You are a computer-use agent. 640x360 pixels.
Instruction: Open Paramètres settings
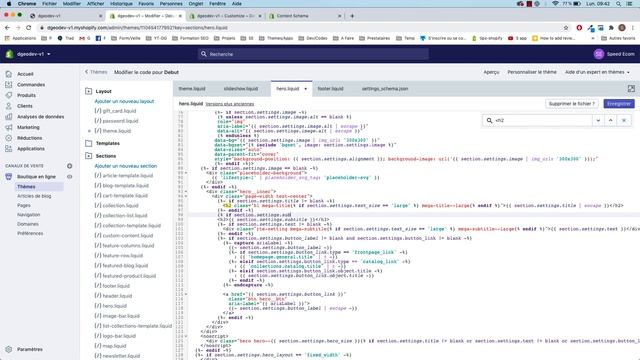(x=29, y=349)
